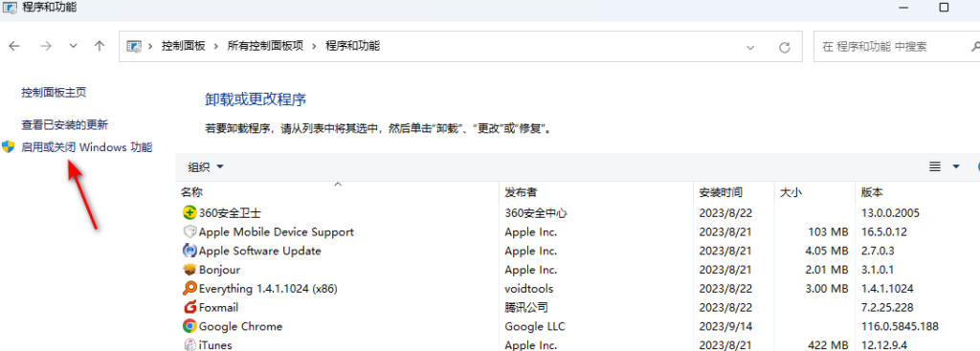Screen dimensions: 980x351
Task: Maximize the 程序和功能 window
Action: [944, 7]
